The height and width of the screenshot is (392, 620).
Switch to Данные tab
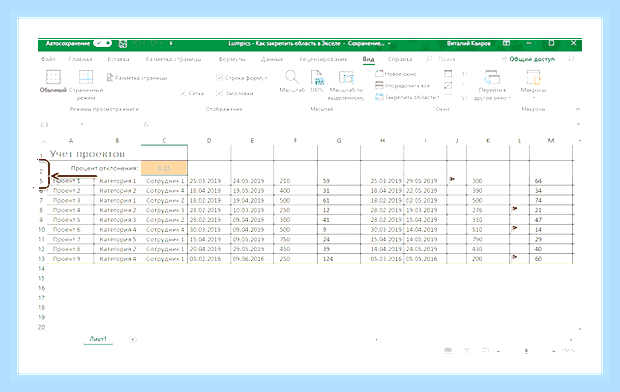[272, 59]
